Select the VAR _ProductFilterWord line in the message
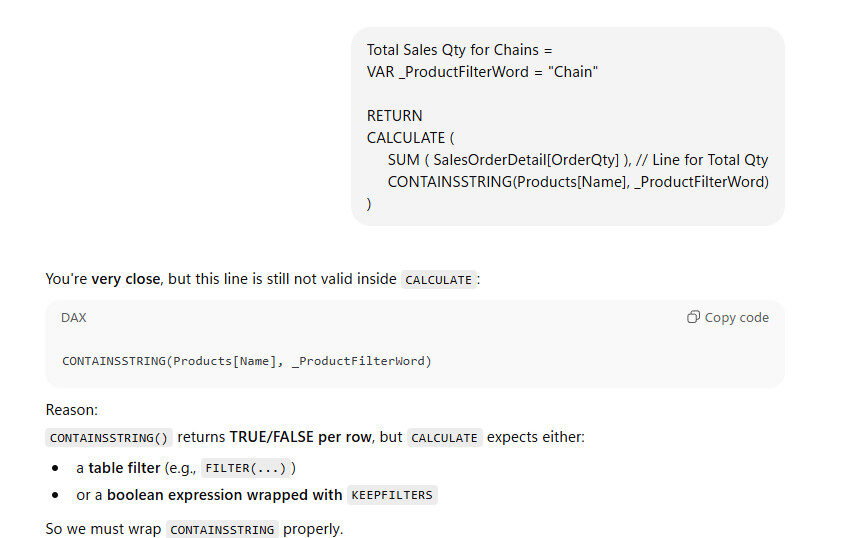Viewport: 865px width, 538px height. pos(482,71)
